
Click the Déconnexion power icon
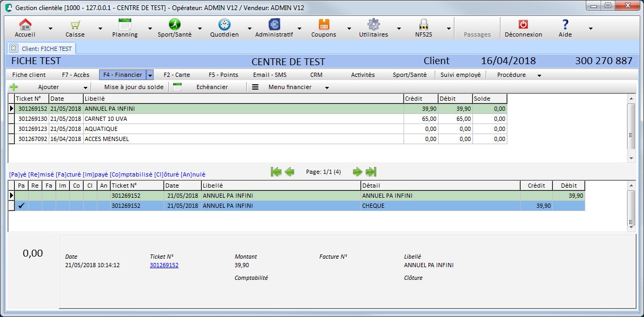click(523, 24)
